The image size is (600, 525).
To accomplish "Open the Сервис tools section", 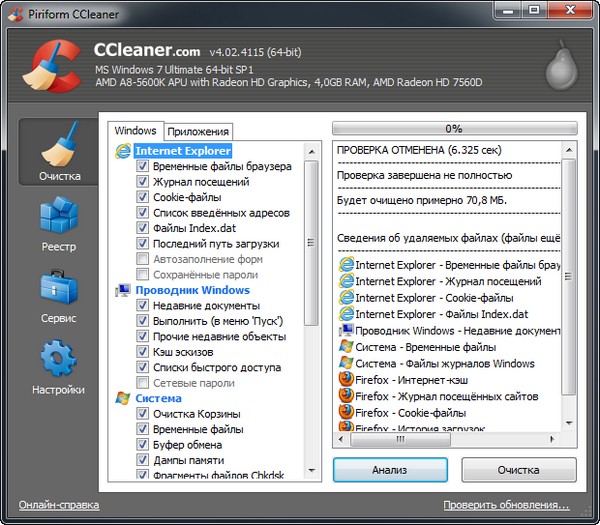I will [x=59, y=296].
